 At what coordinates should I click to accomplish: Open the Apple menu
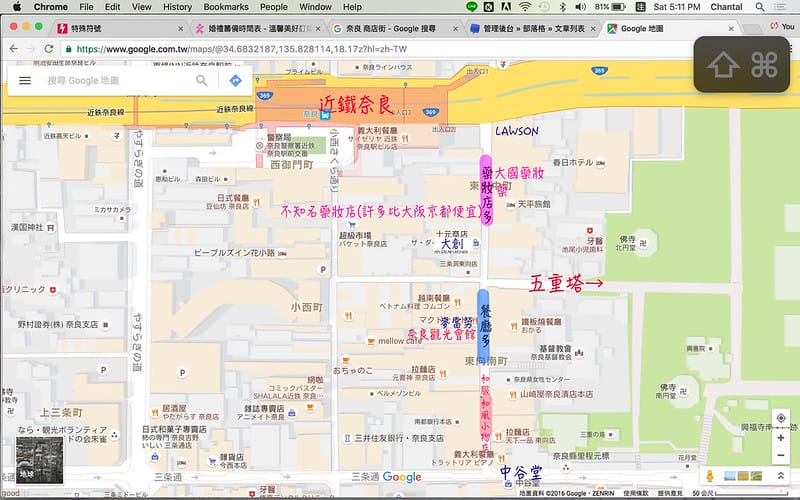[x=17, y=7]
